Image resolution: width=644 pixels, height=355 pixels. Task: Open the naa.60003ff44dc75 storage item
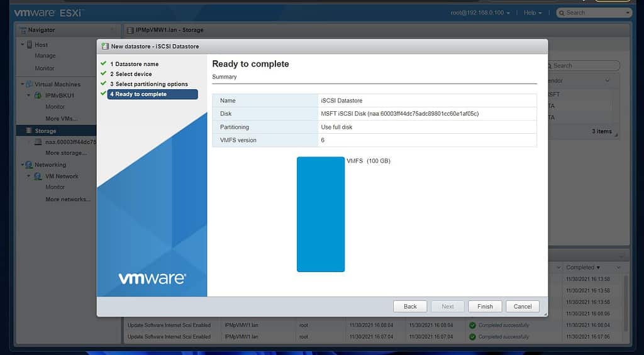(70, 142)
